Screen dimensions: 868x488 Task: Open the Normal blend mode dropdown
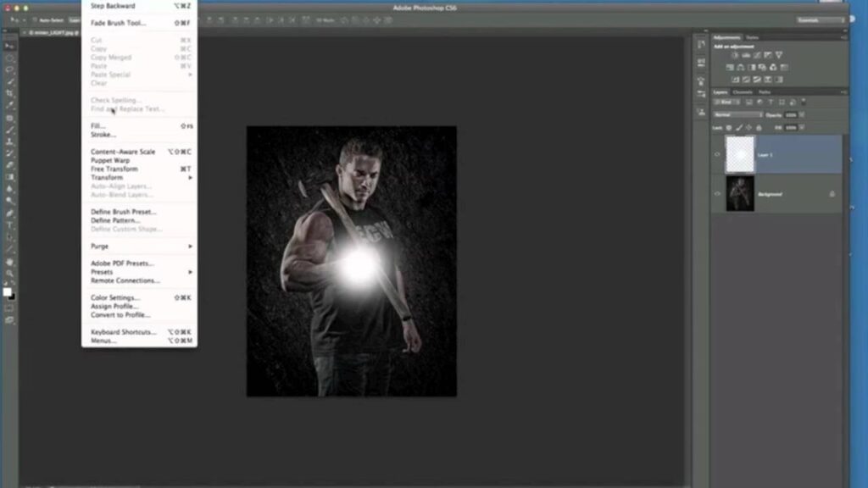click(737, 114)
